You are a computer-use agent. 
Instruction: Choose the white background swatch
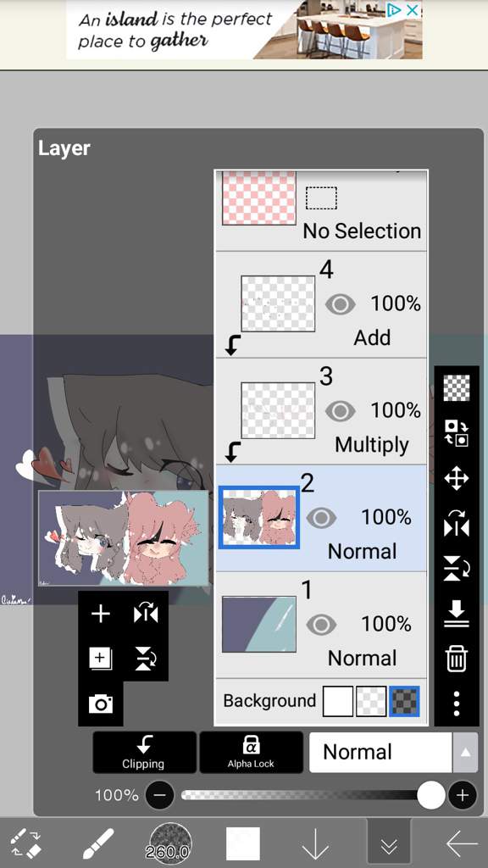tap(337, 701)
